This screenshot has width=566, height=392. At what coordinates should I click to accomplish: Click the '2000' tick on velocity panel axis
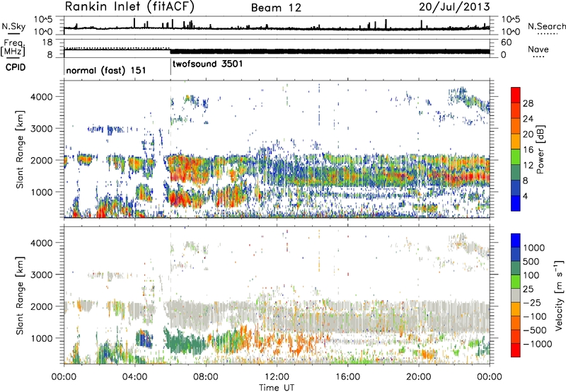pos(42,306)
